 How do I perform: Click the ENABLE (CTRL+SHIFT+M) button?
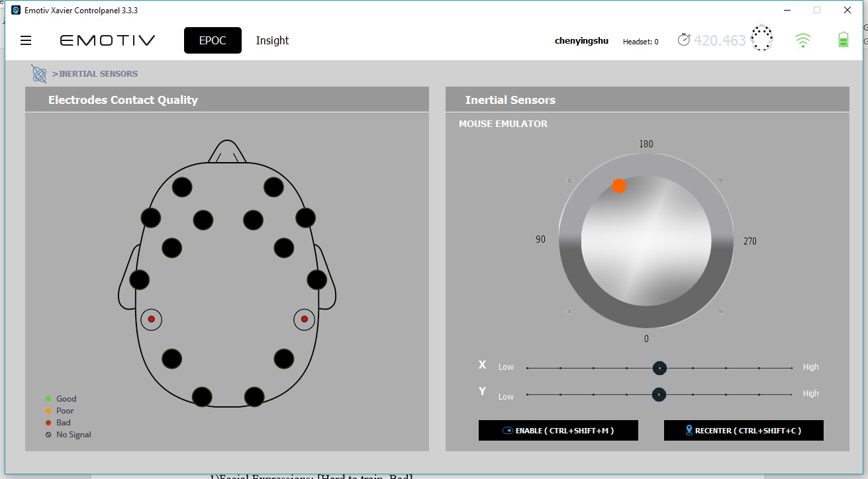(x=558, y=430)
